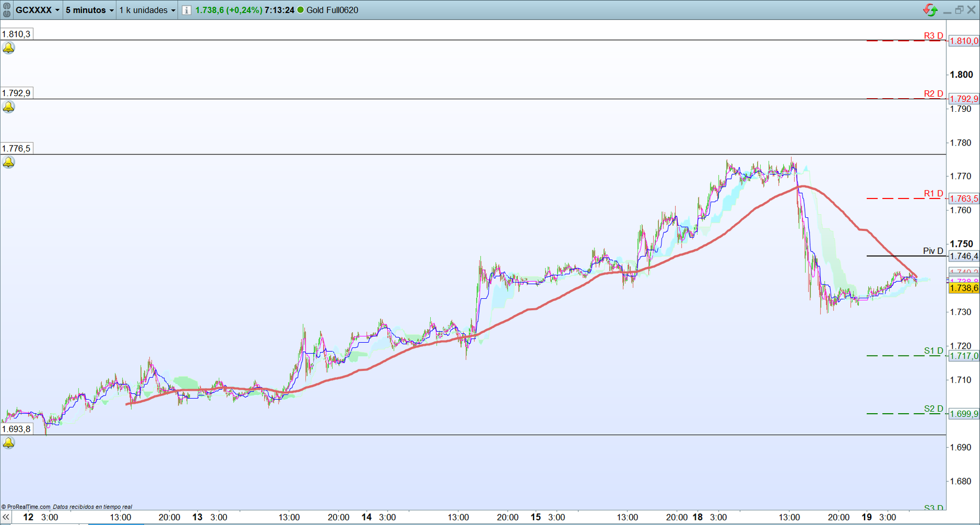
Task: Click the instrument info icon
Action: [186, 10]
